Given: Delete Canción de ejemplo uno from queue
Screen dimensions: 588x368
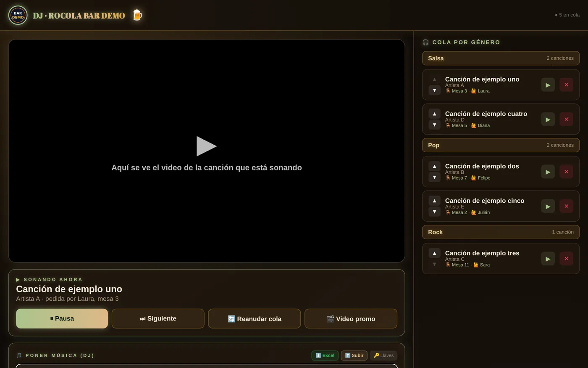Looking at the screenshot, I should [x=566, y=85].
